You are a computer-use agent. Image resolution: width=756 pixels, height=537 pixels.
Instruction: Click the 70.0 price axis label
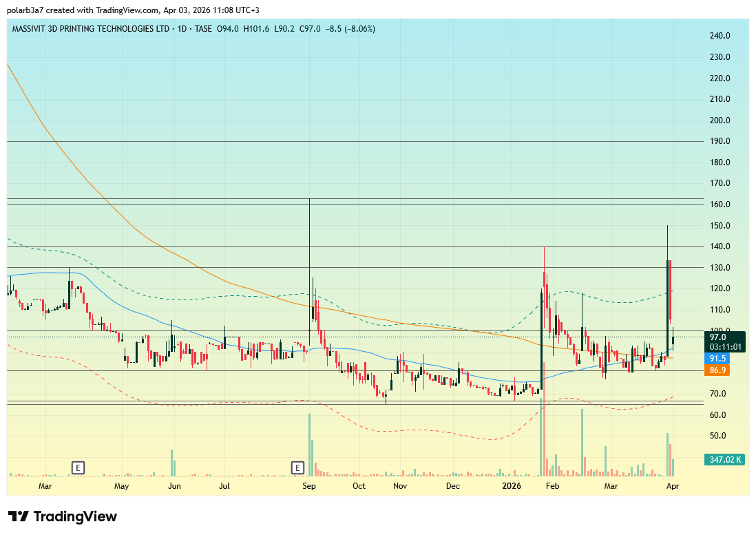(x=718, y=394)
